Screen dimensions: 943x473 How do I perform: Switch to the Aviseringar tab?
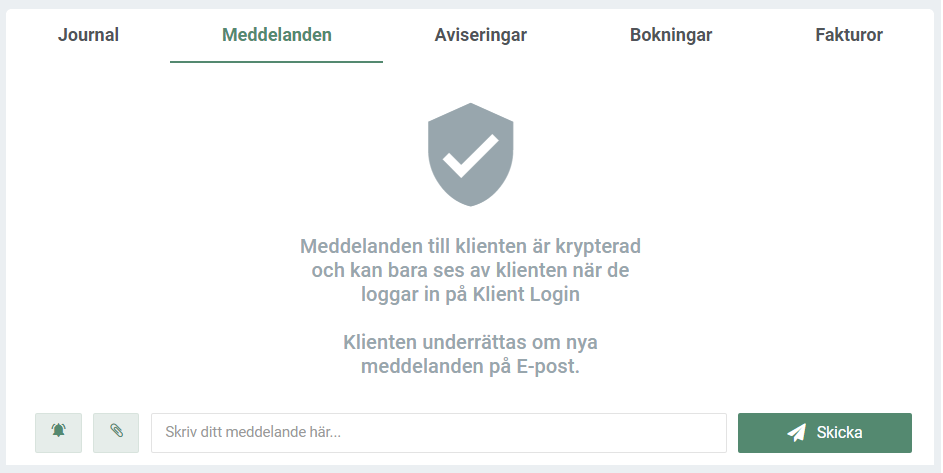tap(481, 35)
